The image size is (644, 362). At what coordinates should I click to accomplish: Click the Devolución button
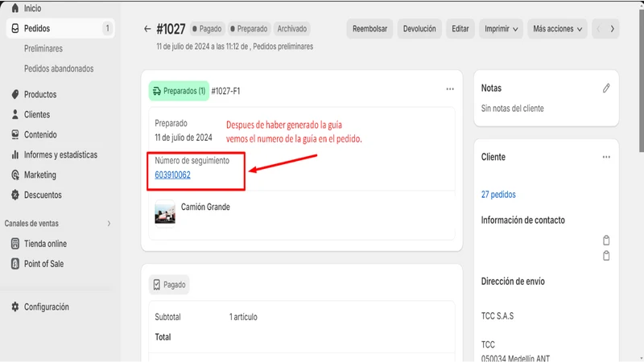click(419, 29)
